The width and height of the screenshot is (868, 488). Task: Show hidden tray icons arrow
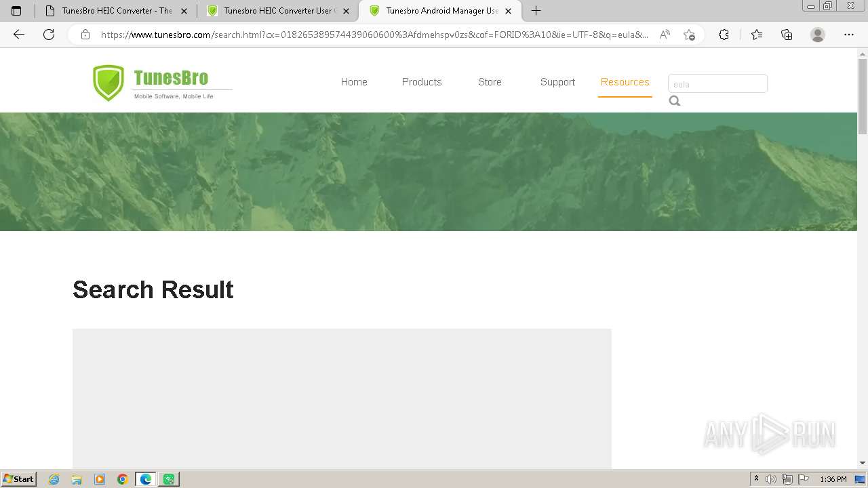click(x=756, y=479)
